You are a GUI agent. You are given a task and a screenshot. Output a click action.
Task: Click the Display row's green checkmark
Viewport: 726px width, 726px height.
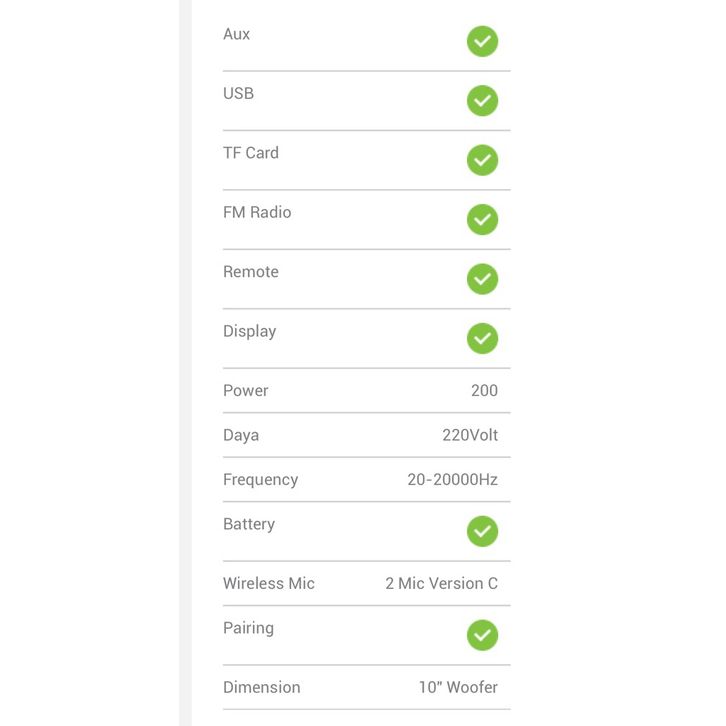click(x=482, y=338)
